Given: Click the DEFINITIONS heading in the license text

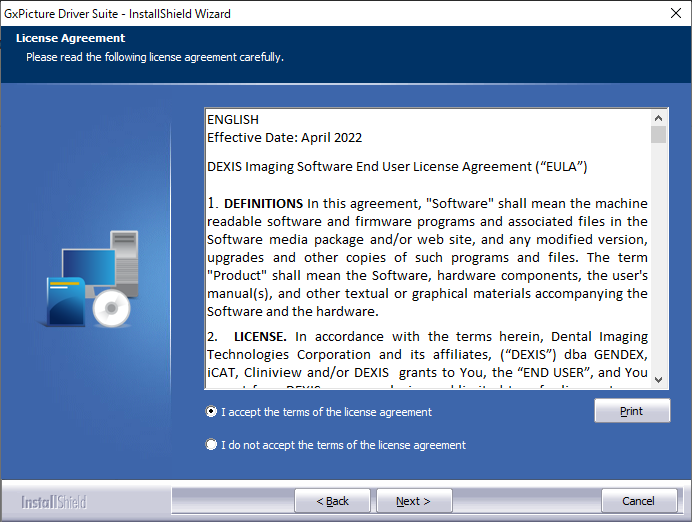Looking at the screenshot, I should pyautogui.click(x=263, y=204).
